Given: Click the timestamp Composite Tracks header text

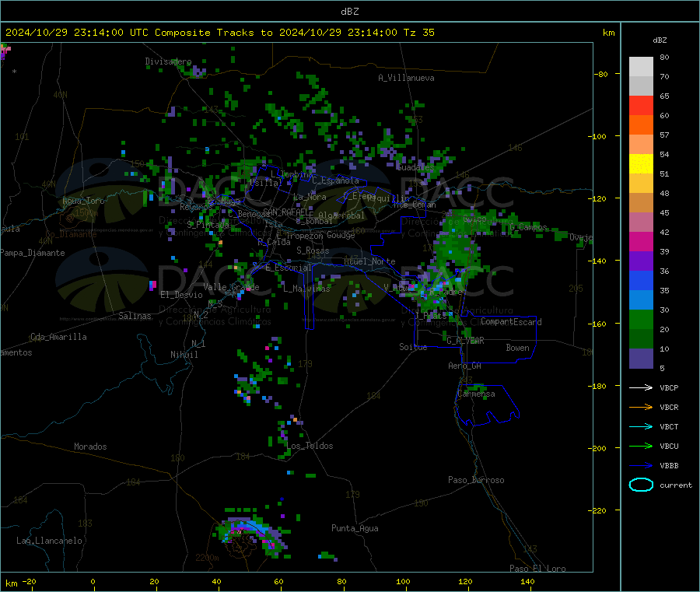Looking at the screenshot, I should click(220, 33).
